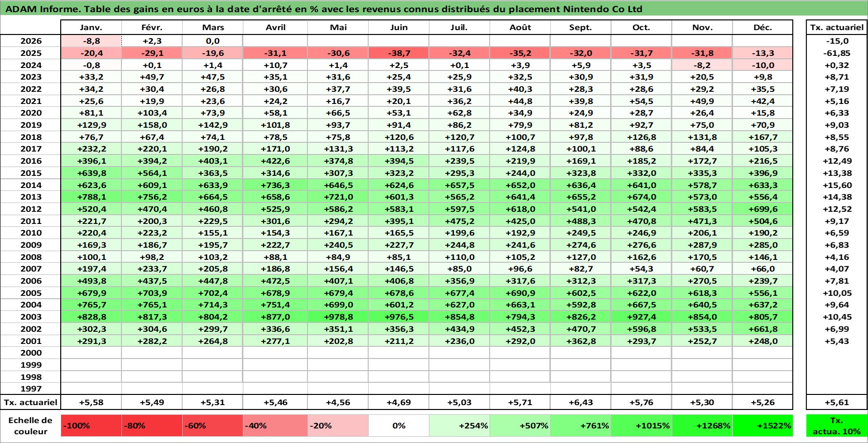
Task: Select the "+978,8" cell for Mai 2003
Action: pyautogui.click(x=338, y=317)
